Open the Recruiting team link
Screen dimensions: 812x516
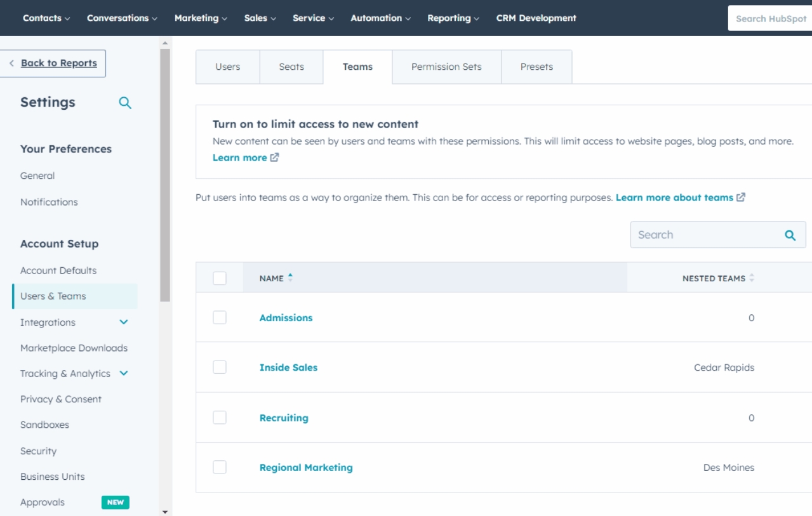click(x=284, y=418)
